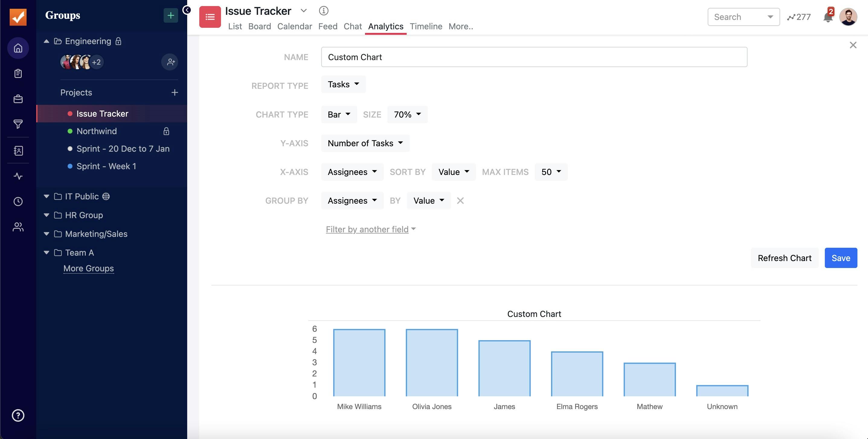Open the More Groups link
Viewport: 868px width, 439px height.
pyautogui.click(x=88, y=268)
